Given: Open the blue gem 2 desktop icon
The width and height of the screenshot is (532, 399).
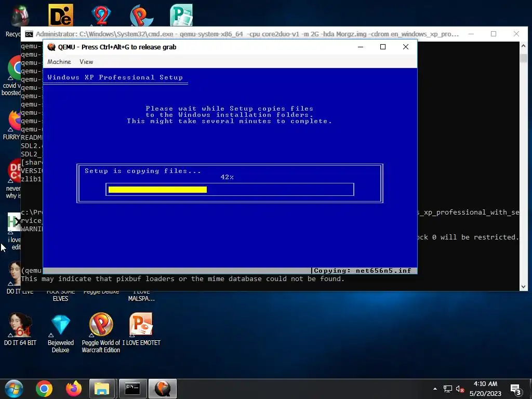Looking at the screenshot, I should point(101,15).
